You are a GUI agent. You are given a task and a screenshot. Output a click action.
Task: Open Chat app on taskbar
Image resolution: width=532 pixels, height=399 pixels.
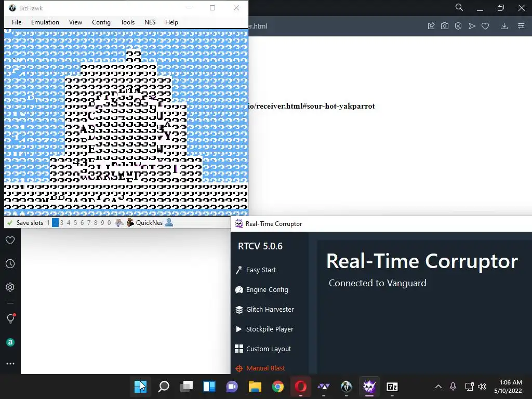(232, 387)
